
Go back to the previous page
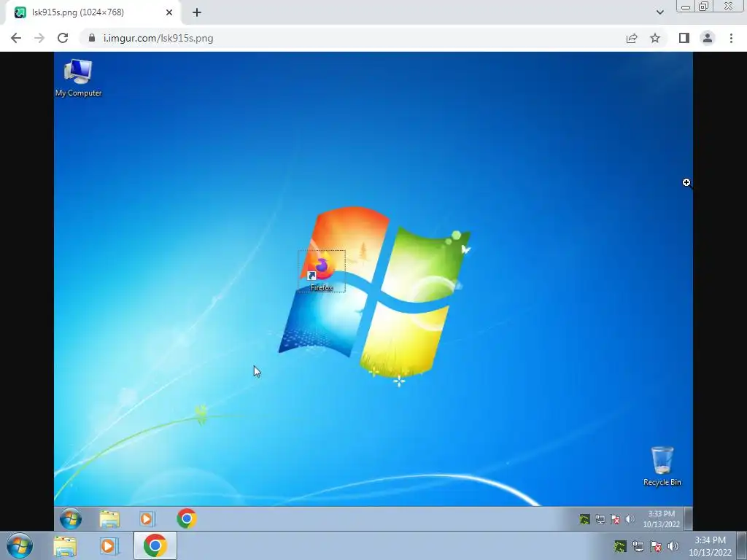(x=16, y=38)
